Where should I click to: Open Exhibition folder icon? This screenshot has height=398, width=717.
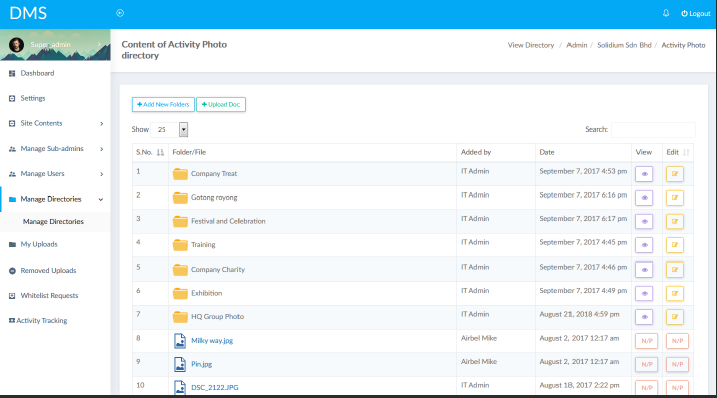(180, 293)
